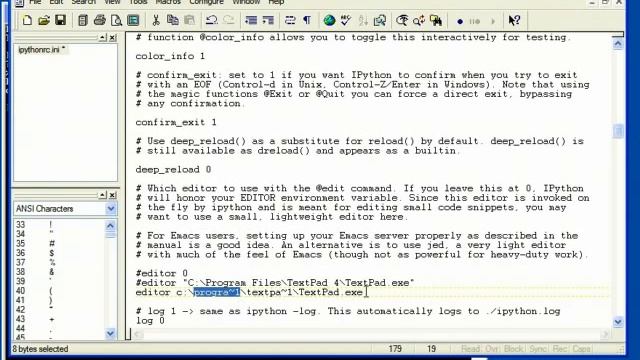
Task: Open the Macros menu
Action: coord(168,2)
